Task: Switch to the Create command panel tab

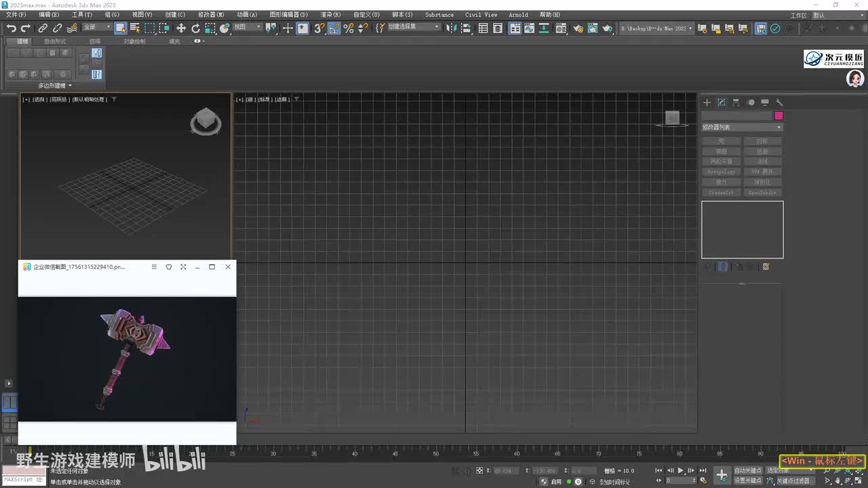Action: coord(707,102)
